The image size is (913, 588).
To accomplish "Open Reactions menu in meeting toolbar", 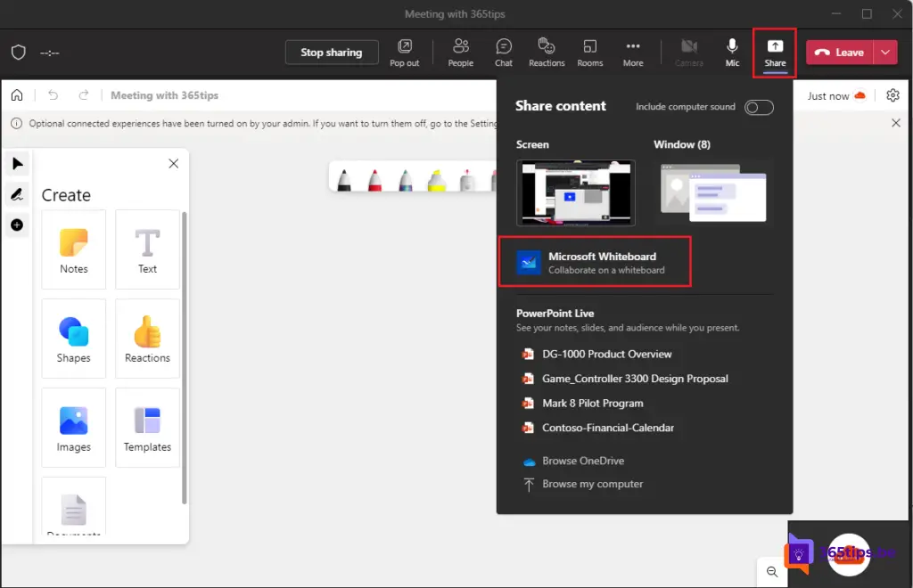I will point(547,53).
